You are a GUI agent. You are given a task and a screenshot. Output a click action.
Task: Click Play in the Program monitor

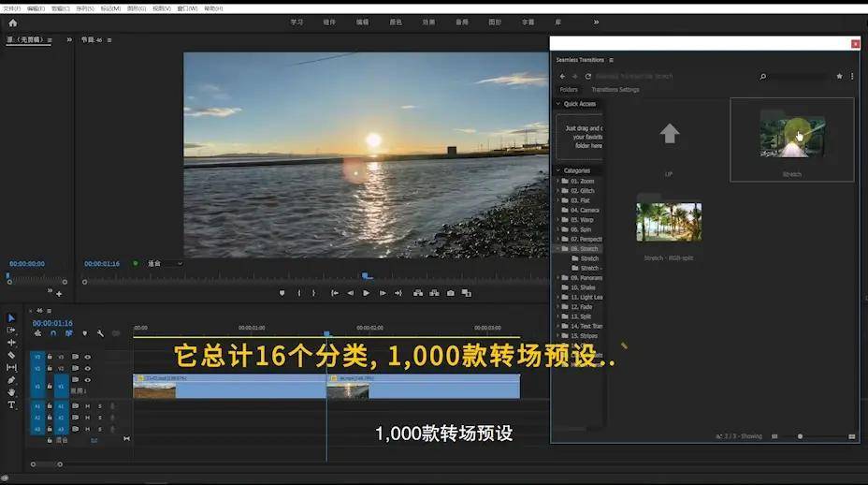(366, 293)
